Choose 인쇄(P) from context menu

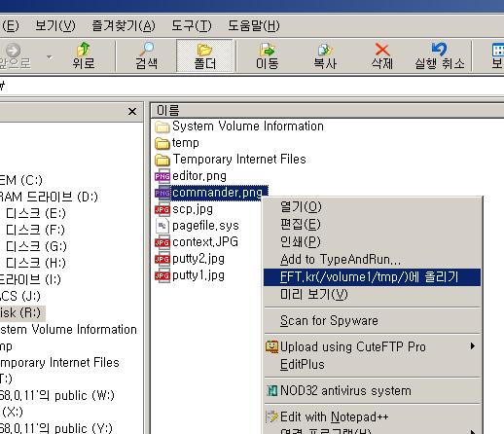372,241
